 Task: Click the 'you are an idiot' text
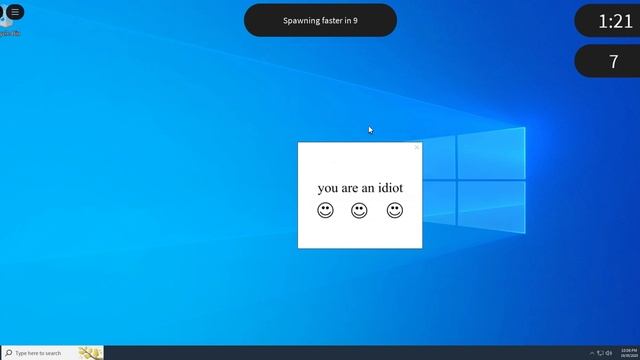point(360,188)
